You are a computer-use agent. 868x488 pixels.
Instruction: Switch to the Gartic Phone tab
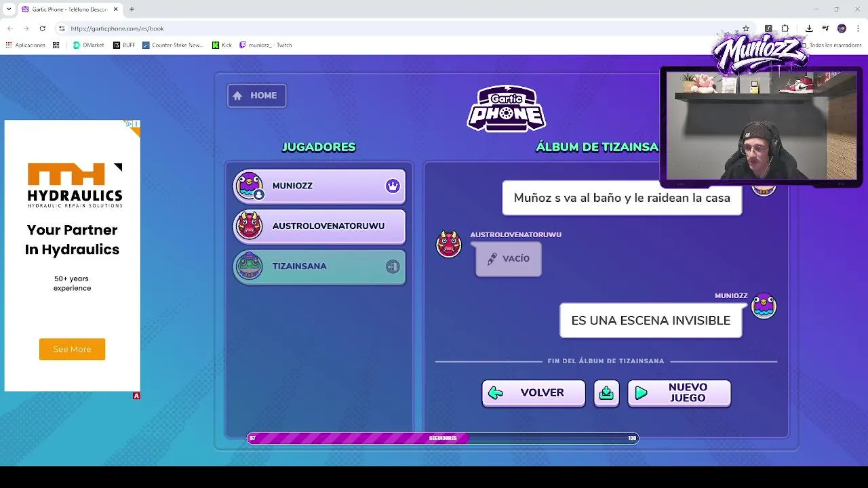(69, 9)
